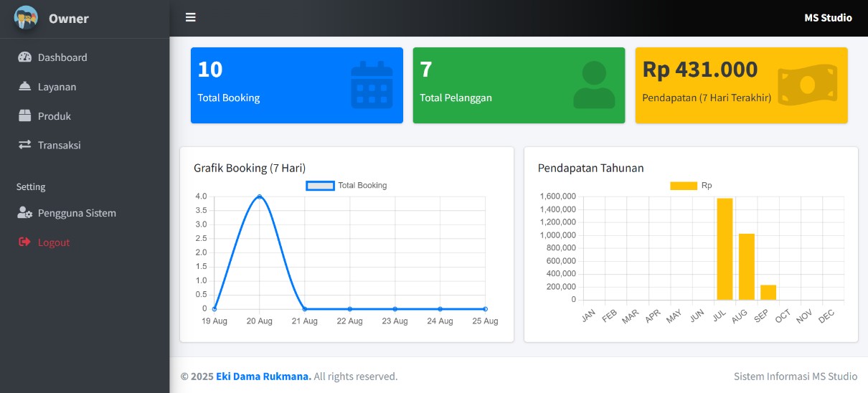The image size is (868, 393).
Task: Toggle the Total Booking legend item
Action: [x=347, y=186]
